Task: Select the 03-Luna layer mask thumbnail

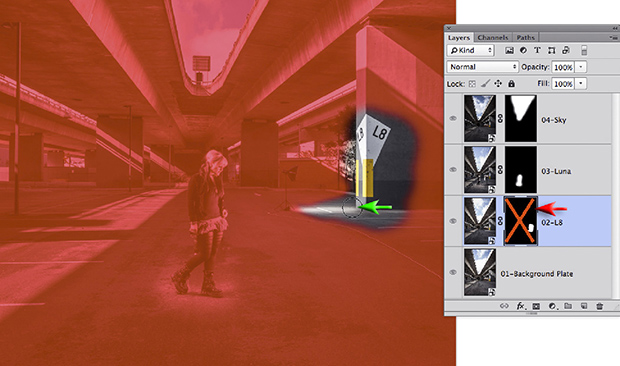Action: (521, 170)
